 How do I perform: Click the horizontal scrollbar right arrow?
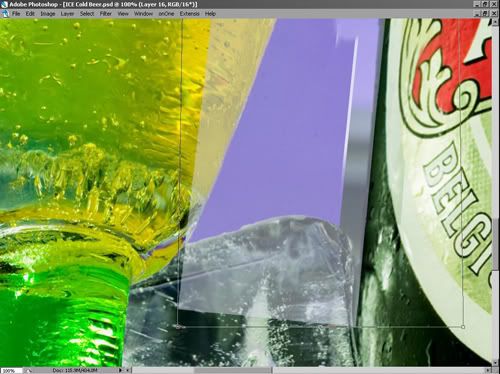tap(488, 370)
